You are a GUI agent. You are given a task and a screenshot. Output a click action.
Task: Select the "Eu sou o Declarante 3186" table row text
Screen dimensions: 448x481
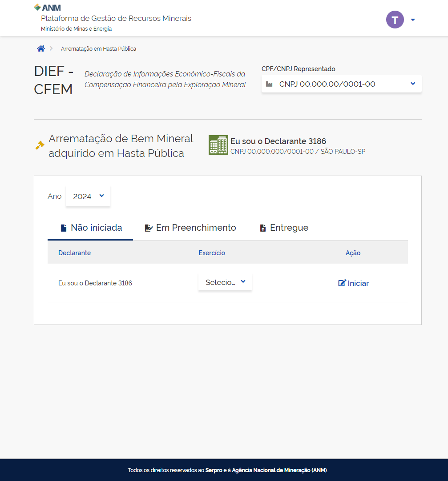pos(95,283)
